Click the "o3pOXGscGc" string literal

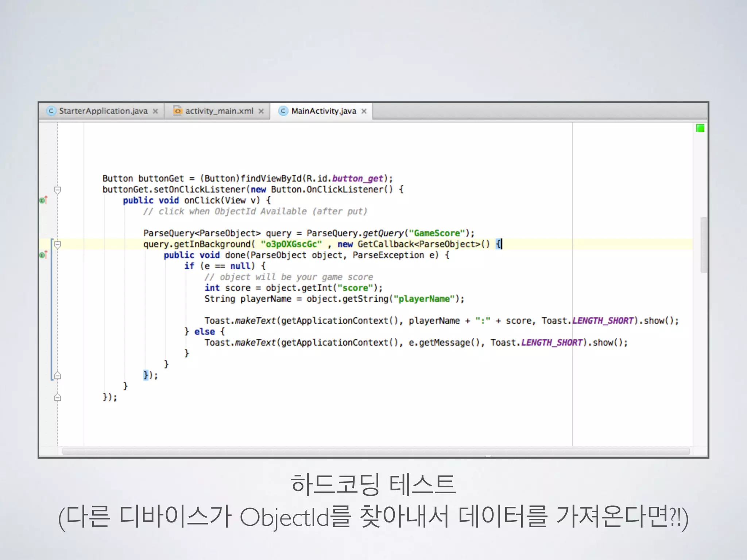[291, 244]
